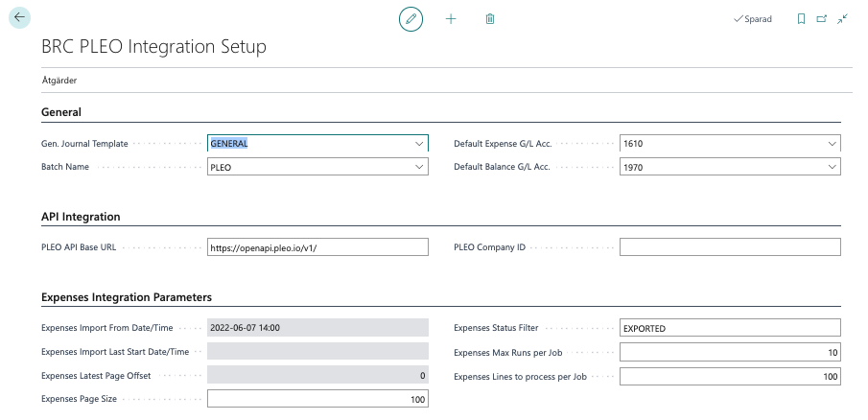The image size is (868, 420).
Task: Open the Default Balance G/L Acc. dropdown
Action: [x=831, y=167]
